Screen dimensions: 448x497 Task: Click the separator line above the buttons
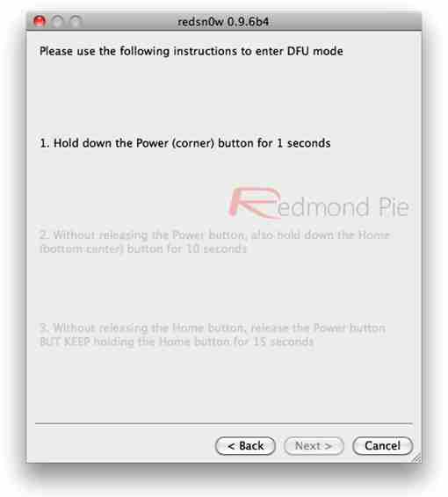pos(224,423)
